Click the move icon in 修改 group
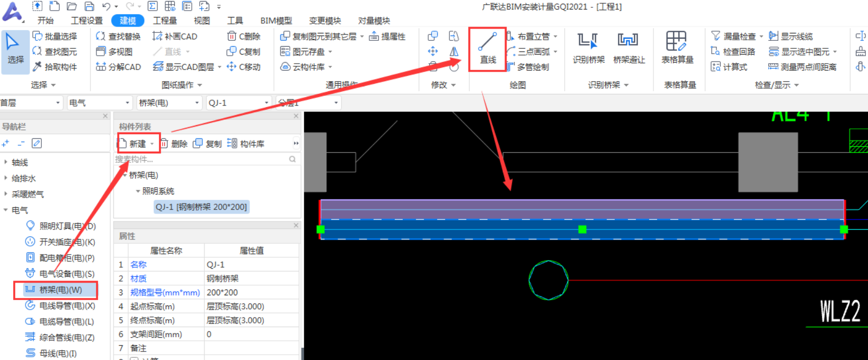 point(433,51)
